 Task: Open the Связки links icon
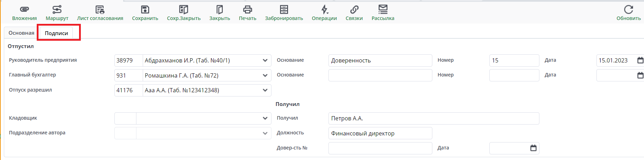(x=354, y=10)
